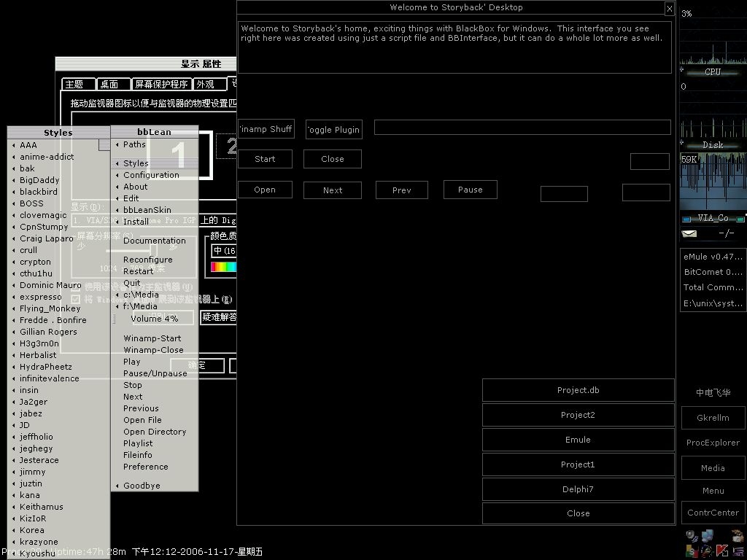Screen dimensions: 747x560
Task: Choose Restart from the bbLean menu
Action: point(155,271)
